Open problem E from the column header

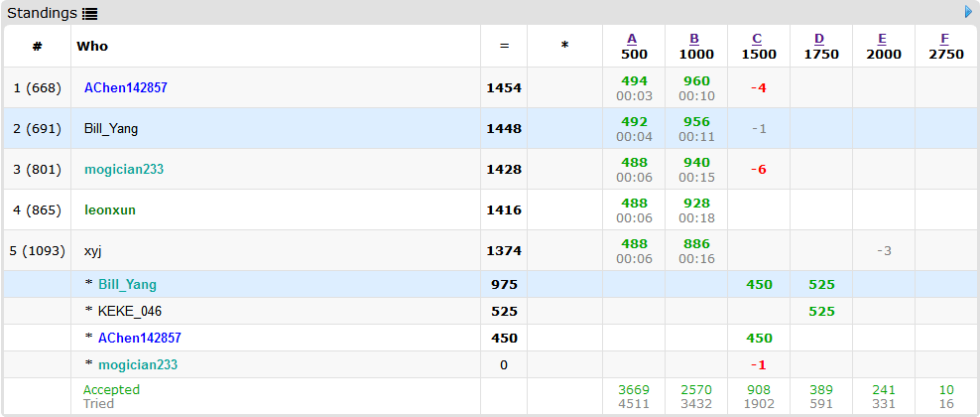point(883,39)
